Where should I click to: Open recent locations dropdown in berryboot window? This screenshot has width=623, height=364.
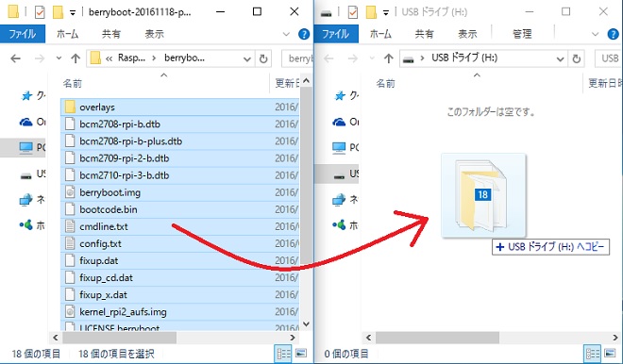(x=59, y=58)
